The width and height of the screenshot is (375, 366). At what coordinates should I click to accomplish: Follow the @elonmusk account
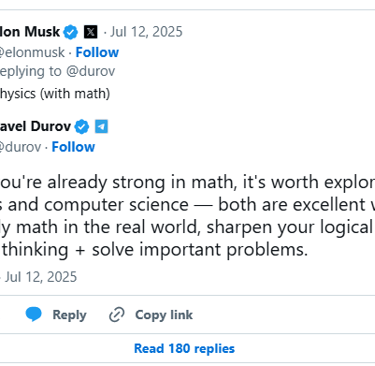(x=97, y=52)
